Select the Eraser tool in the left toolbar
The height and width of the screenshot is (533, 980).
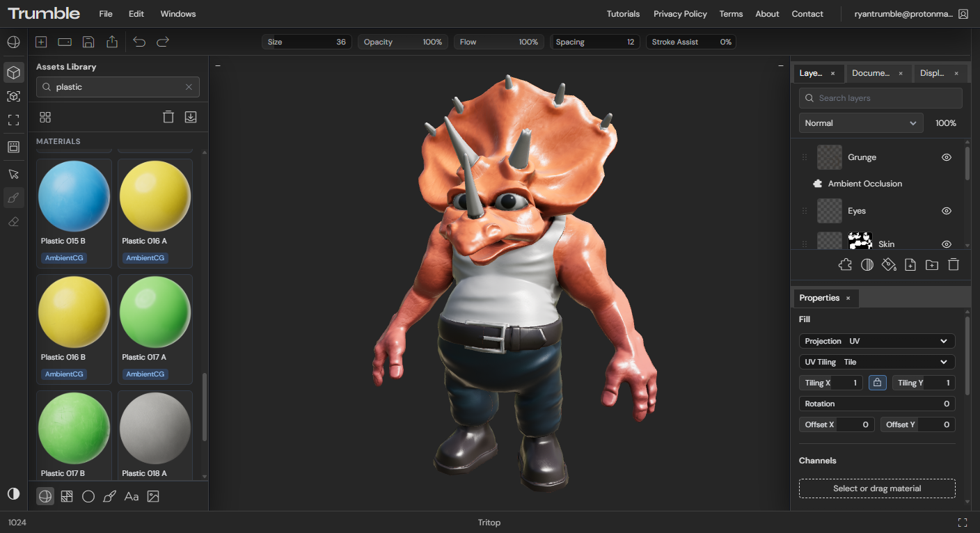[13, 221]
